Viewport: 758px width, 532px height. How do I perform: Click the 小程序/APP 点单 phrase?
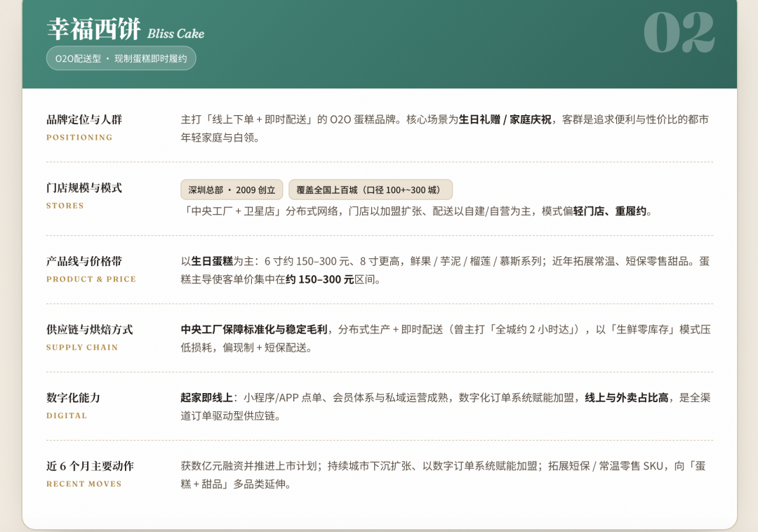point(283,398)
